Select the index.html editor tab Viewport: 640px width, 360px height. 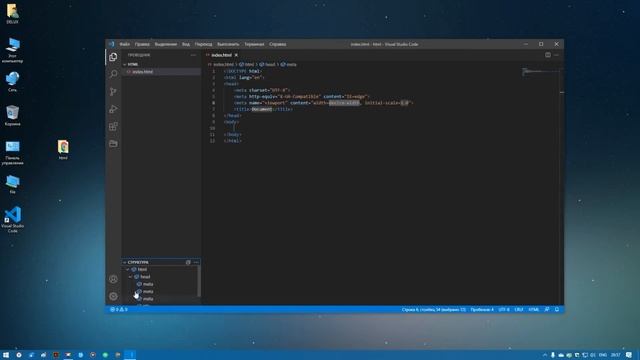click(x=222, y=55)
